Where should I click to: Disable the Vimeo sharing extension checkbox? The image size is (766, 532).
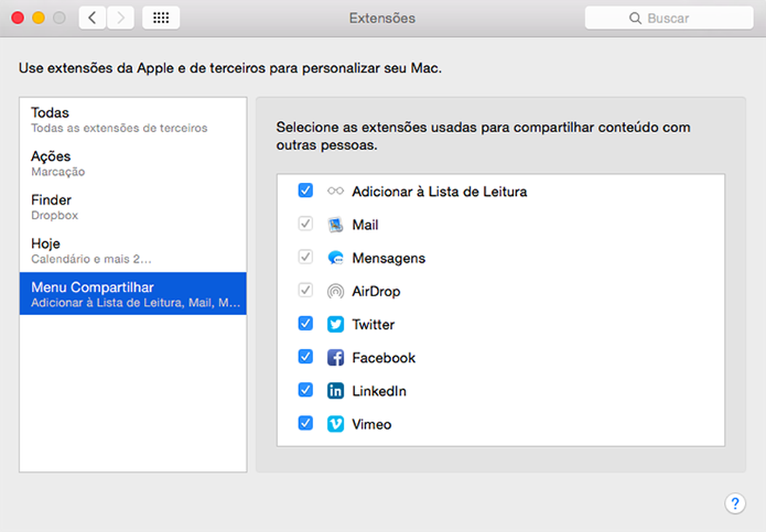(306, 424)
